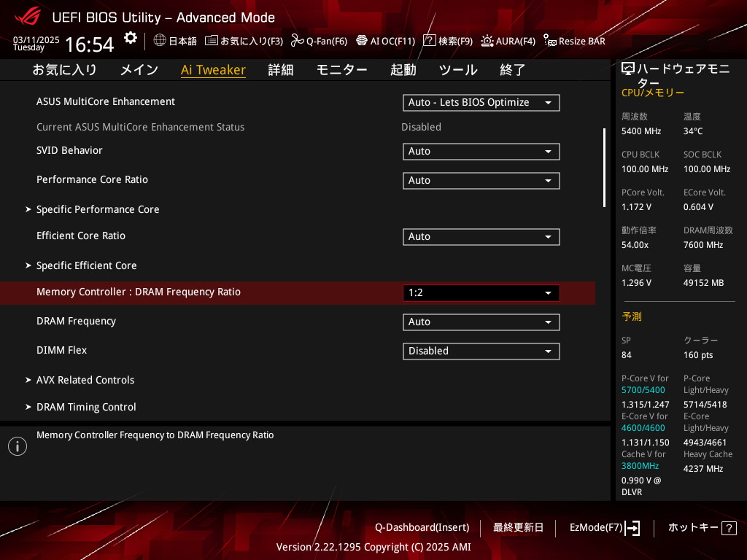Toggle Resize BAR icon

550,41
